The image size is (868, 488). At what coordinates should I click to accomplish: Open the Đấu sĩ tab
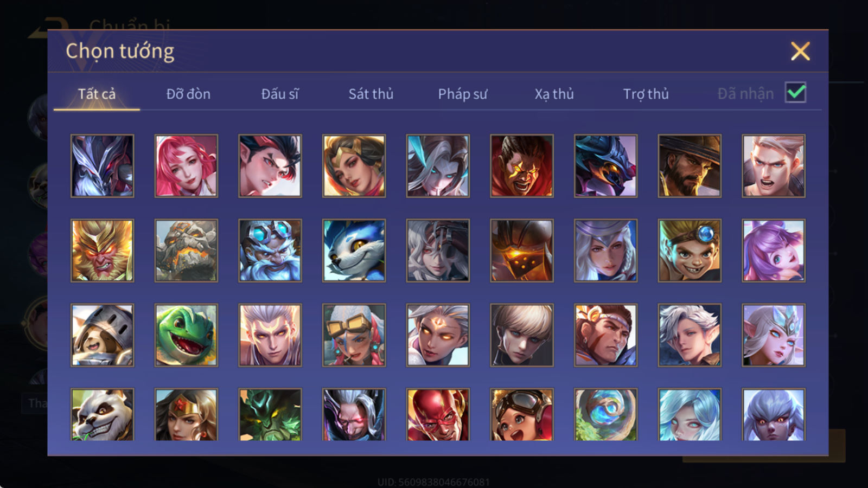coord(280,94)
